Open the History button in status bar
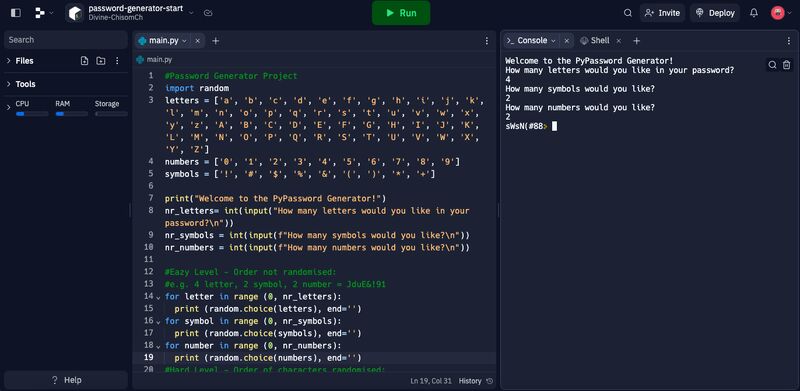 (x=476, y=381)
